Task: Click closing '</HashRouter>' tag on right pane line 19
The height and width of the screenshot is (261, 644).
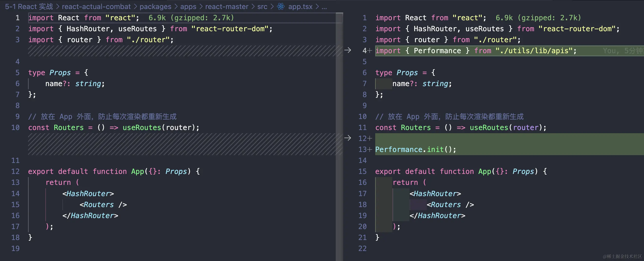Action: (437, 215)
